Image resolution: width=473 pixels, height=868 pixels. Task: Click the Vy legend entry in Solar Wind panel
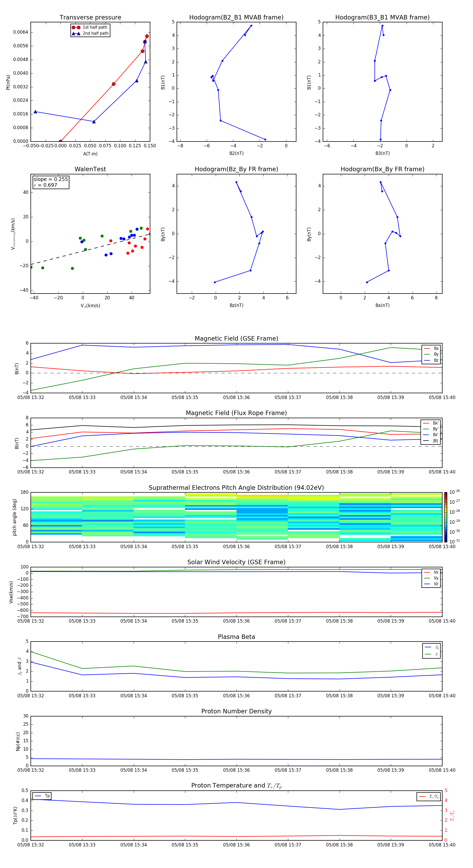[431, 578]
